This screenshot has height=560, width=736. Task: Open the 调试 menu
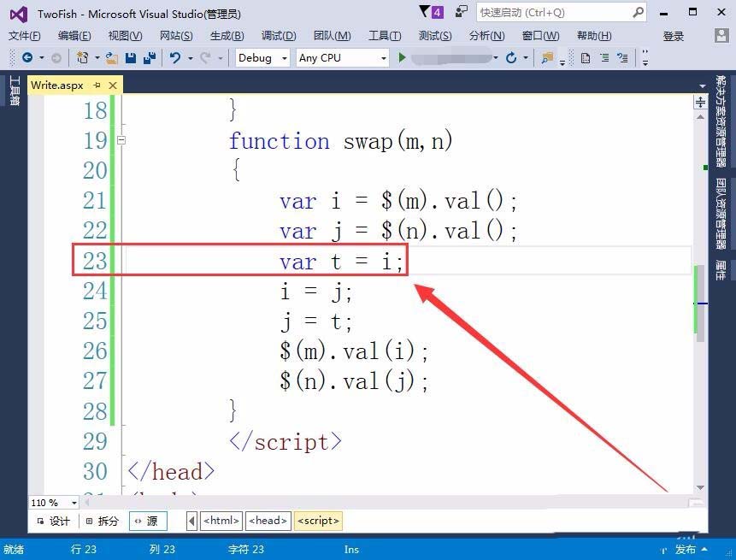click(277, 36)
